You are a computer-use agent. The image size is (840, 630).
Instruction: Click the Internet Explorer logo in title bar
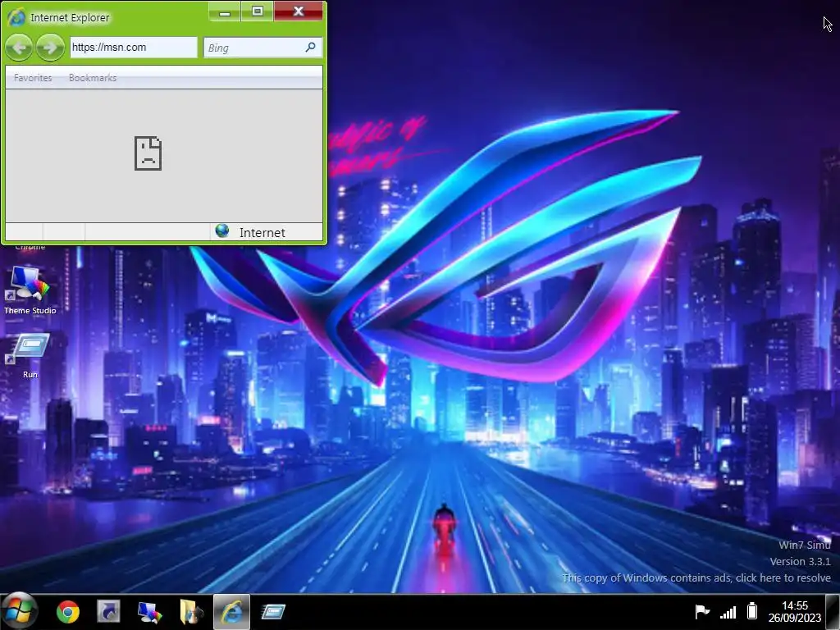16,17
